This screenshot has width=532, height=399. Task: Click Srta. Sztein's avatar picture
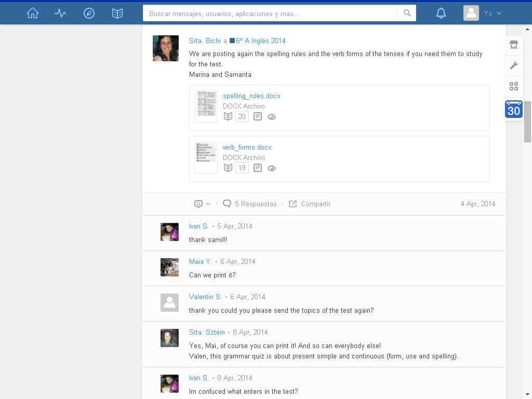click(170, 338)
